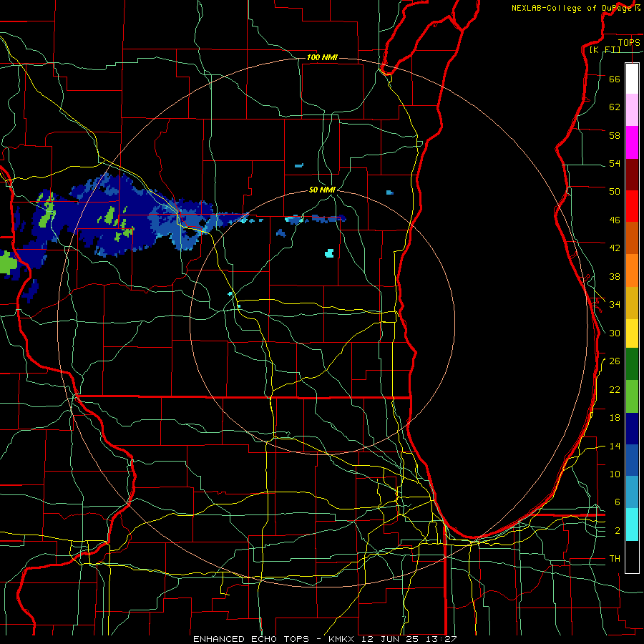
Task: Click the "ENHANCED ECHO TOPS" caption text
Action: [x=251, y=639]
